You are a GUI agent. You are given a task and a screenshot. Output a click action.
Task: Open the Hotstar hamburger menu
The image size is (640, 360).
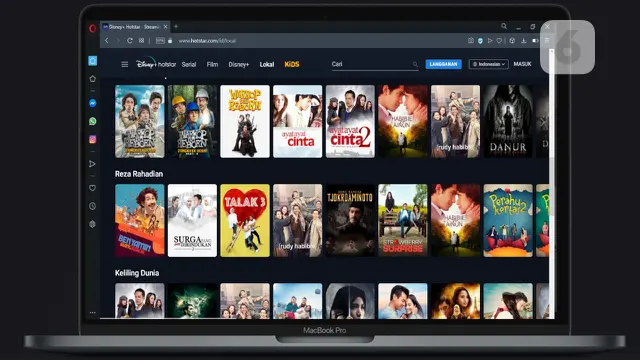[124, 64]
